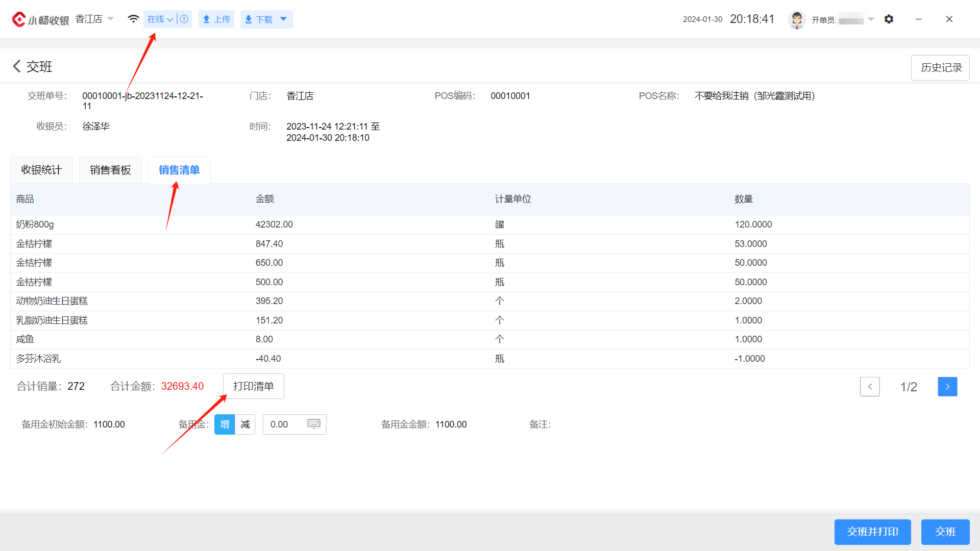Screen dimensions: 980x551
Task: Select 增 to increase the reserve fund
Action: click(225, 424)
